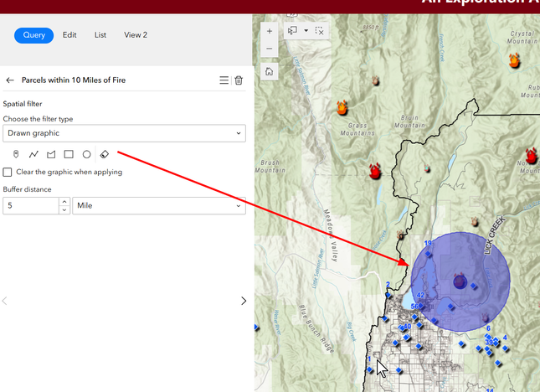Decrease the buffer distance value
540x392 pixels.
64,209
